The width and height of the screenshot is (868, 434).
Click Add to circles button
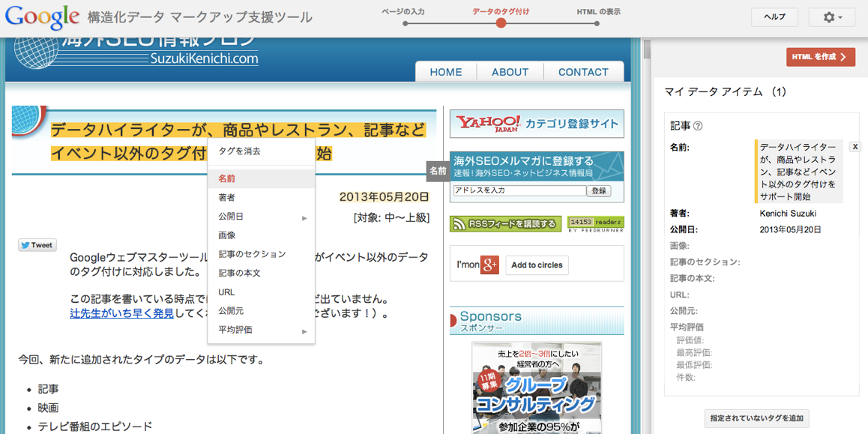coord(537,265)
